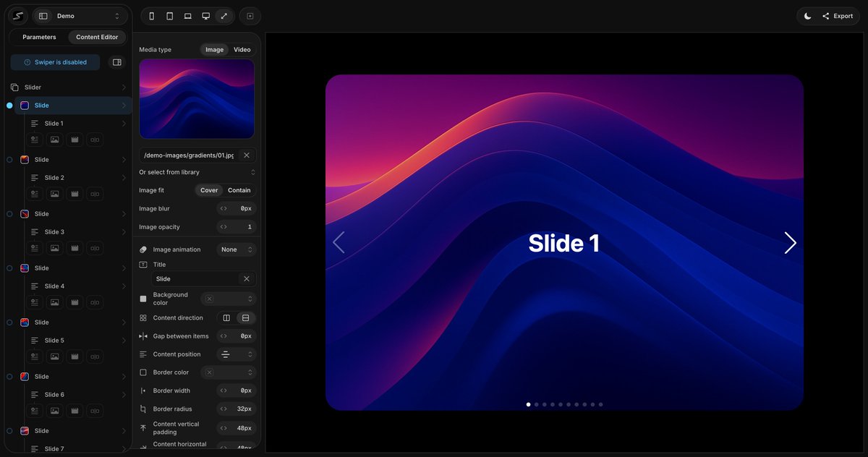
Task: Click the Export button
Action: point(838,16)
